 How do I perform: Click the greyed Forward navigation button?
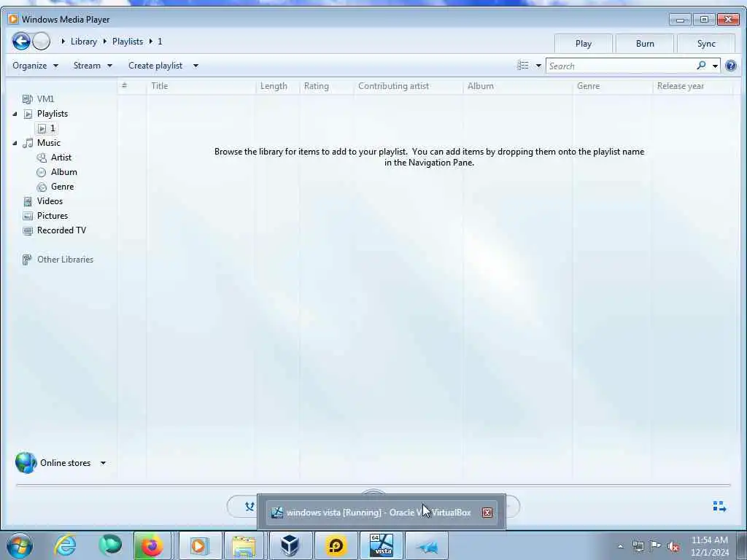pyautogui.click(x=42, y=42)
